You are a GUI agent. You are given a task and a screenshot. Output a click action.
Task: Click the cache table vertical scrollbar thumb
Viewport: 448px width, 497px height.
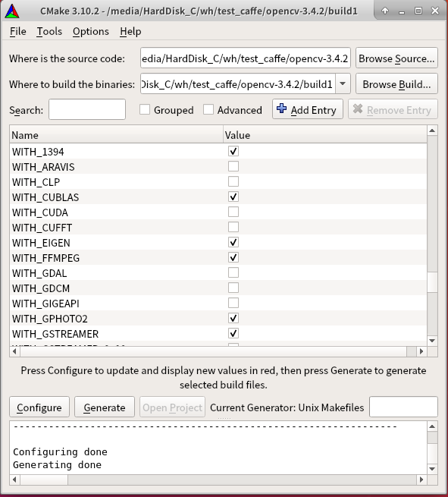(432, 282)
